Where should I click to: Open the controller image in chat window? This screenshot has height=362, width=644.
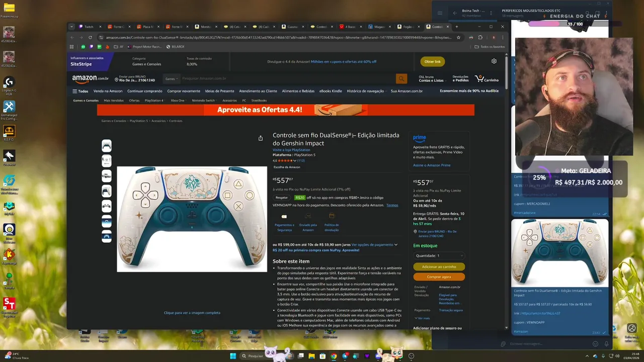(x=559, y=253)
